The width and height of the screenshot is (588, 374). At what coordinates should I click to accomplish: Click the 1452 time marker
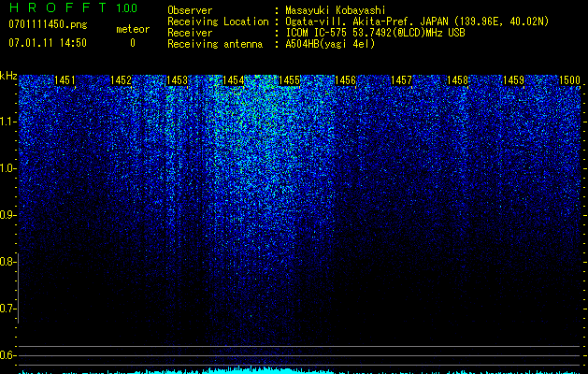(121, 80)
